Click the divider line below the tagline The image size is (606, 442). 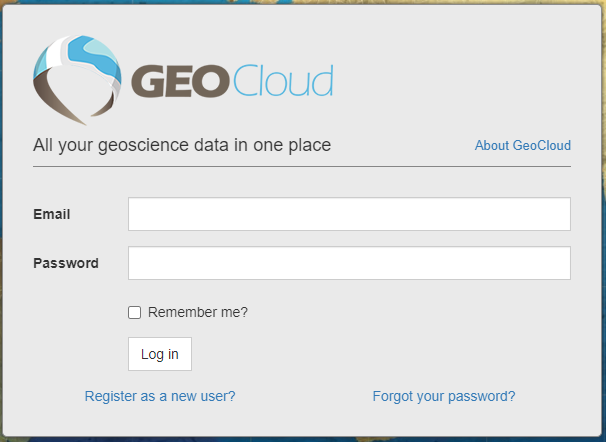pyautogui.click(x=302, y=166)
